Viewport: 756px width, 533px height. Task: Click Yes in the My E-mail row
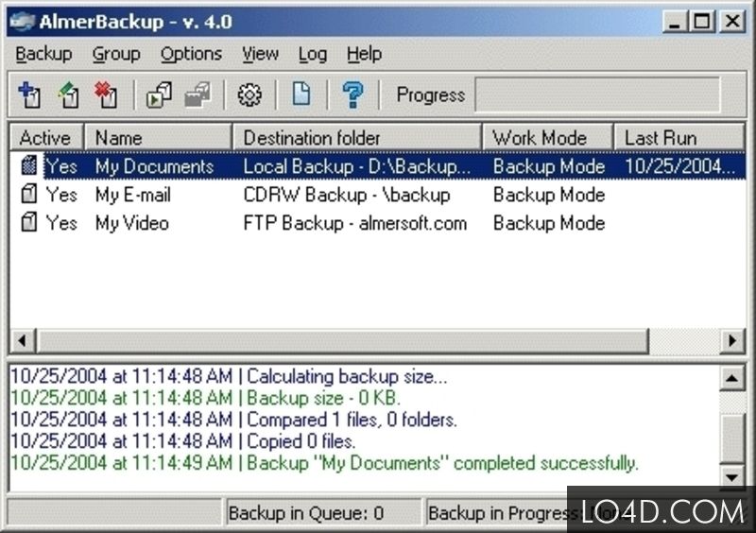click(61, 195)
